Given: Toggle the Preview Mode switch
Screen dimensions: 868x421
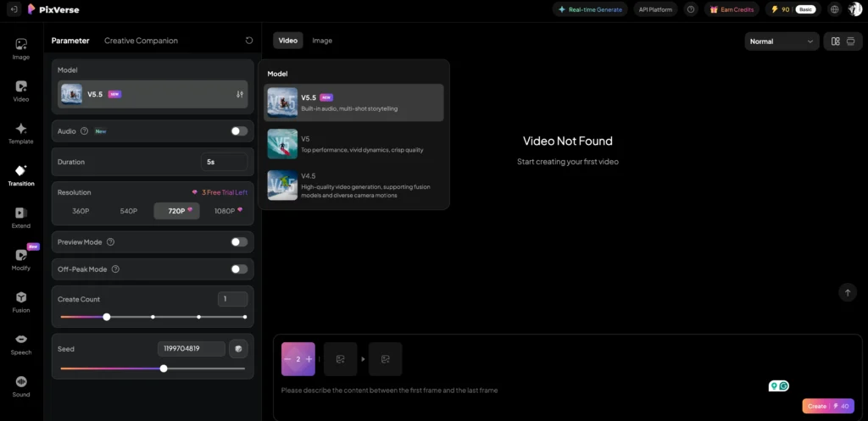Looking at the screenshot, I should tap(239, 241).
